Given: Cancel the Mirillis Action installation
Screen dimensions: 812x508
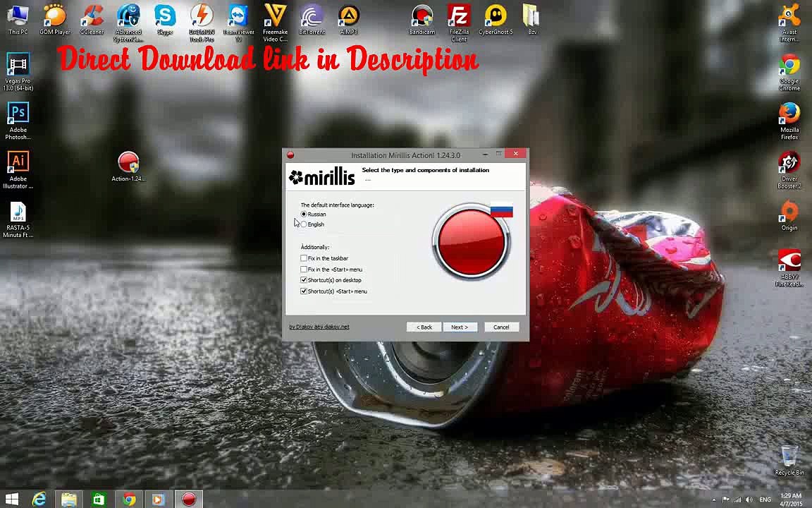Looking at the screenshot, I should (x=501, y=327).
